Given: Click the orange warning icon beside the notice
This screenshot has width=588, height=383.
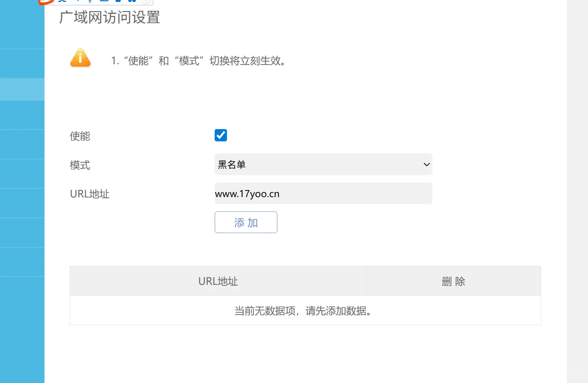Looking at the screenshot, I should click(80, 58).
